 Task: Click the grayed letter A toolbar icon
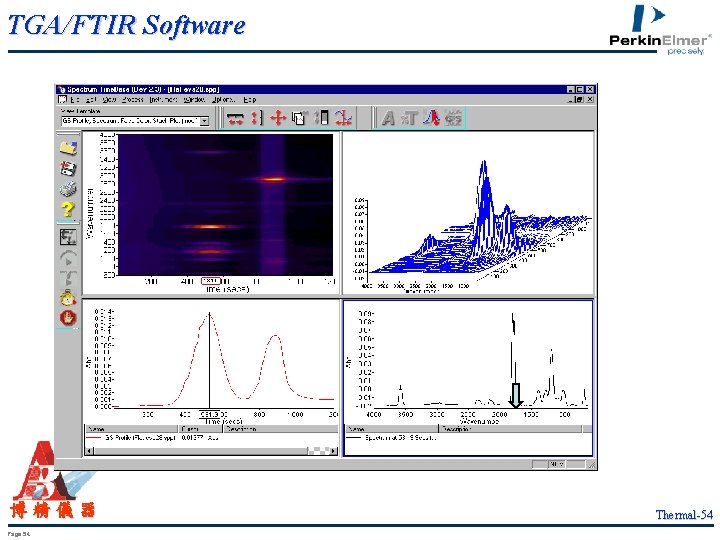(x=388, y=118)
